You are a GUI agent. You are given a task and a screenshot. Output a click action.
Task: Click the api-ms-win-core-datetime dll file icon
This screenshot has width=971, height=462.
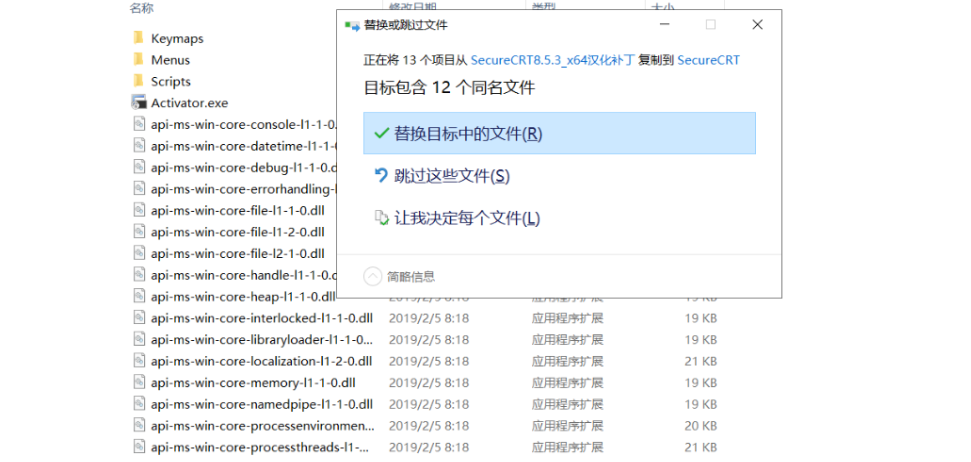tap(139, 146)
